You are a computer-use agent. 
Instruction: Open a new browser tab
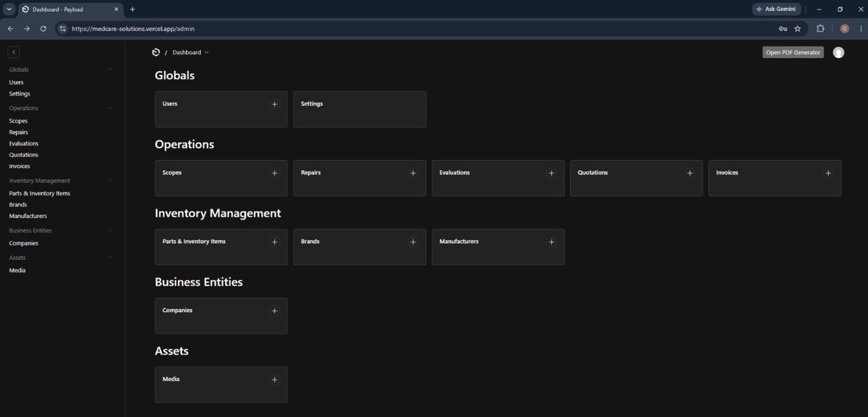point(132,9)
